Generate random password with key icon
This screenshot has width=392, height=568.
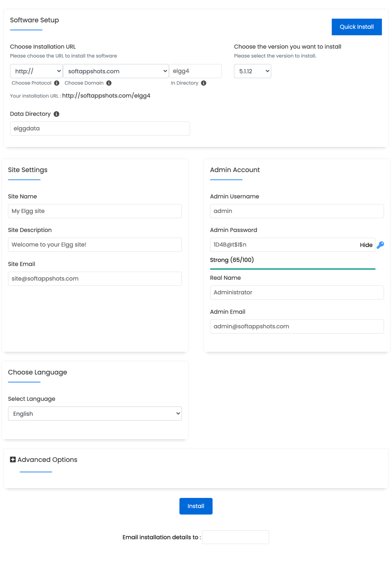380,245
